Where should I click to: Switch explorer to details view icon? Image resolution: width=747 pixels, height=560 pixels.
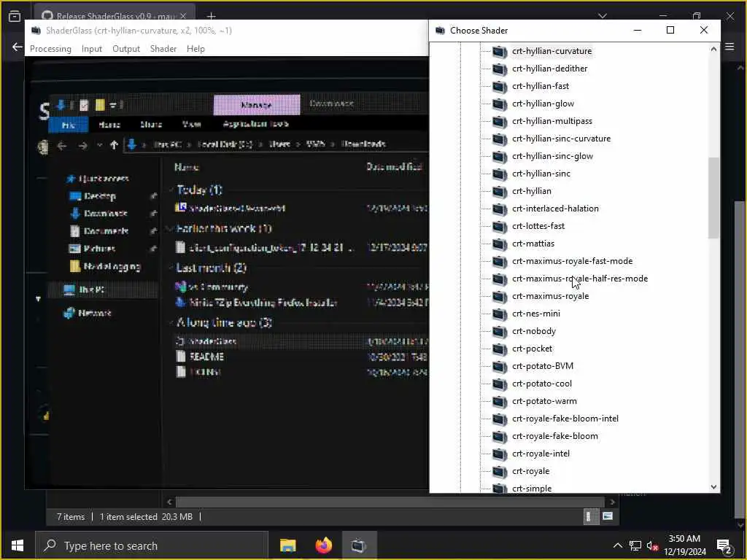(x=589, y=517)
